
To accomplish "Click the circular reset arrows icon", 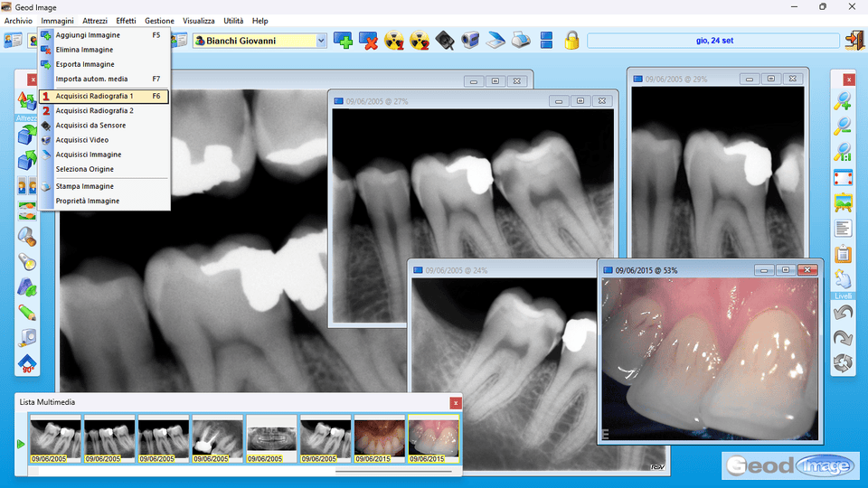I will [843, 363].
